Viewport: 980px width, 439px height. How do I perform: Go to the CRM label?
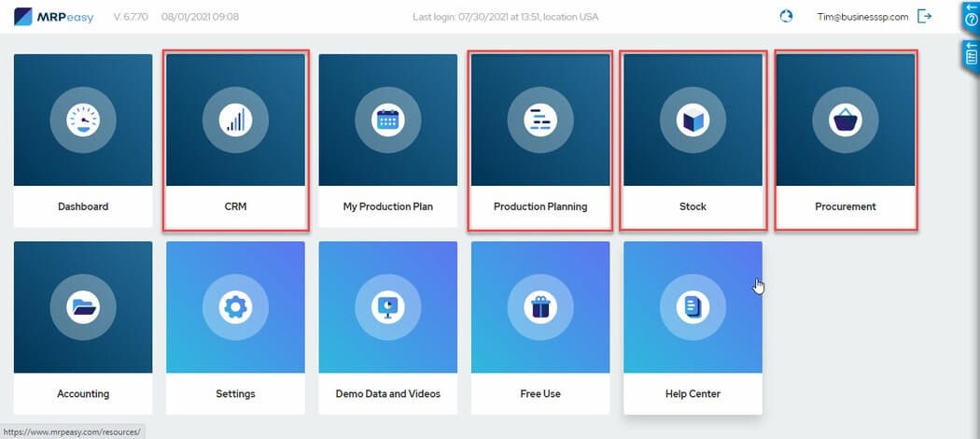[235, 206]
